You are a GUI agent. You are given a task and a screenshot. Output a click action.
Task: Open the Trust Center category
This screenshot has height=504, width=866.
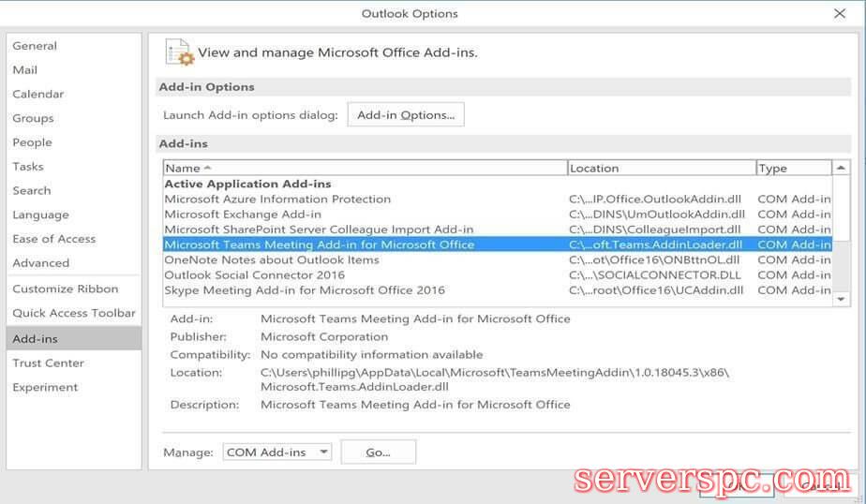[48, 363]
